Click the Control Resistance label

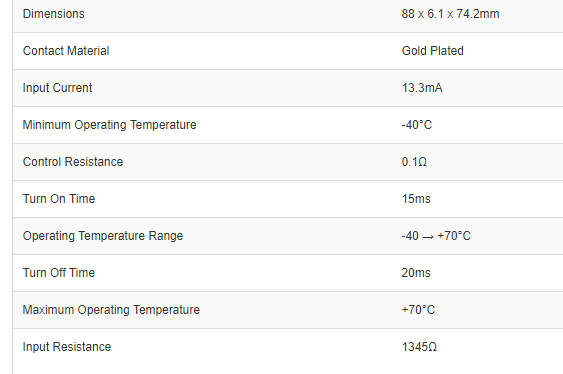[73, 162]
